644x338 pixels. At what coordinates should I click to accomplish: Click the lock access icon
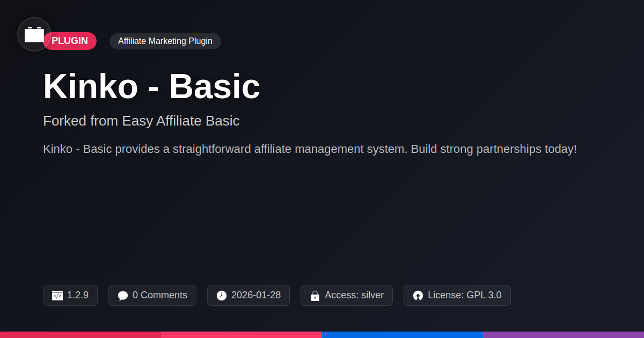tap(315, 296)
